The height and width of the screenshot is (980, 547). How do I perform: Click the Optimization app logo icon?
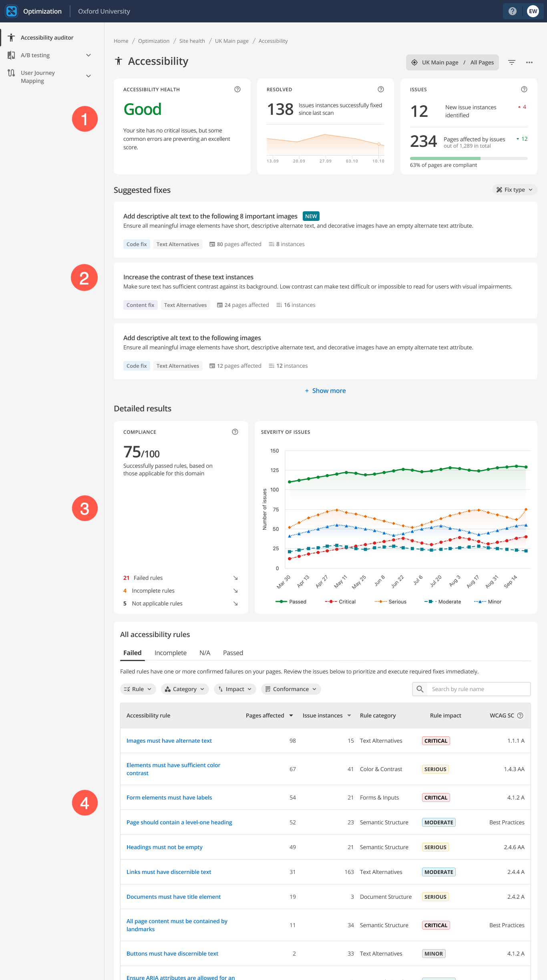pyautogui.click(x=12, y=11)
